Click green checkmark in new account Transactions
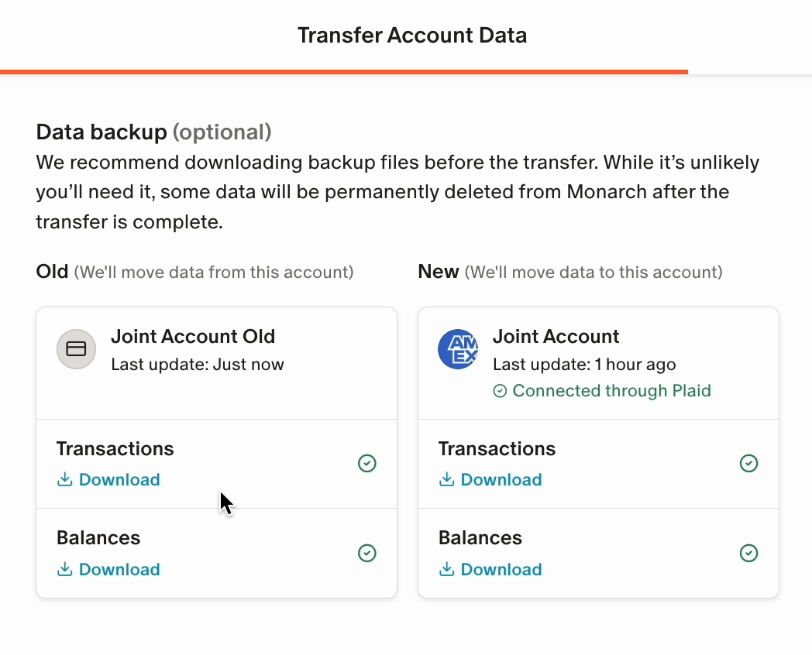Screen dimensions: 812x655 (748, 463)
